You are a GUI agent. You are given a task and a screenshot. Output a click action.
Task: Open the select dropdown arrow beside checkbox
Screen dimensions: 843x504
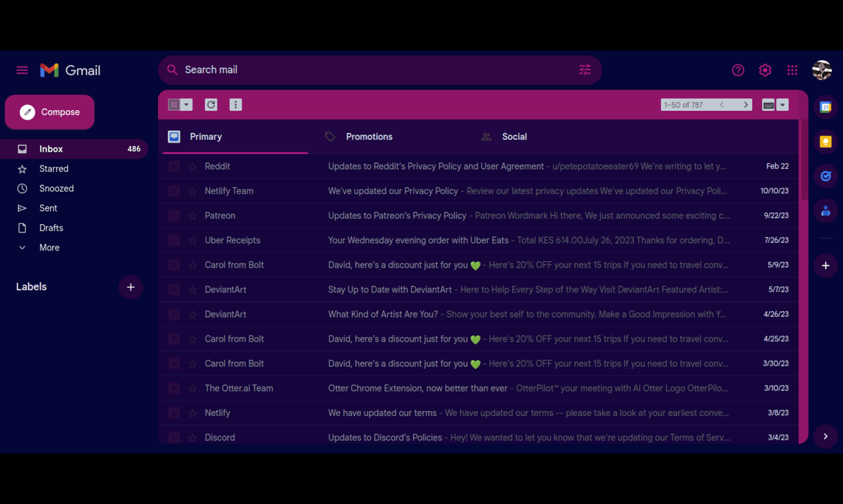pos(187,105)
